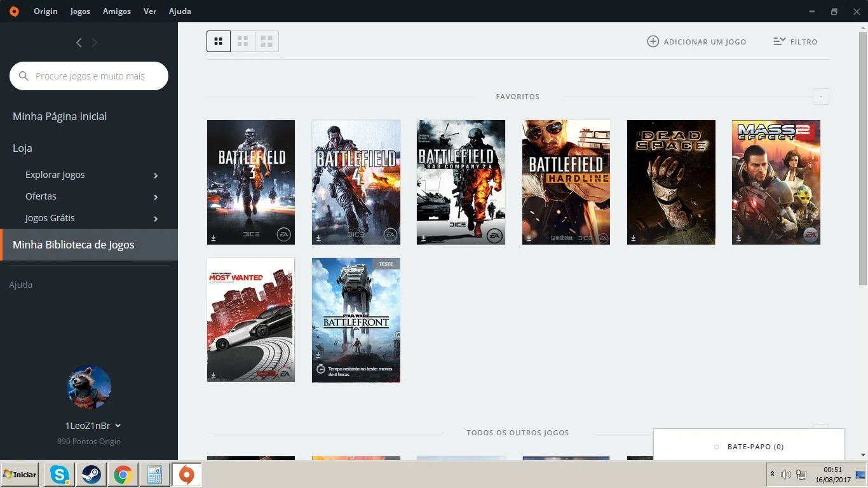Select the Mass Effect 2 game tile

[776, 182]
